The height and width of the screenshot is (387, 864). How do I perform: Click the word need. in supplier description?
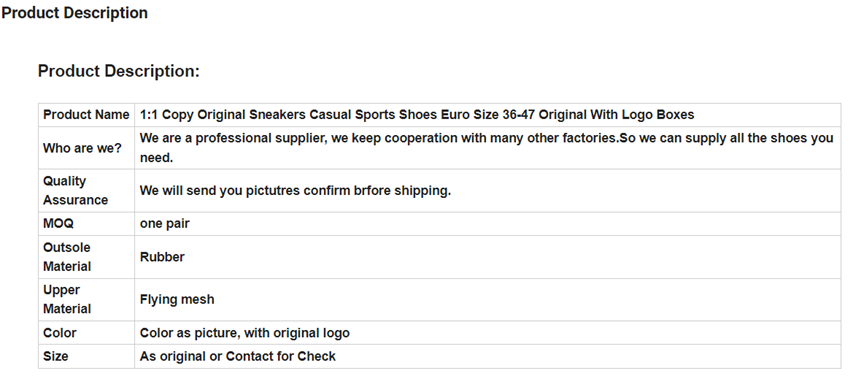[156, 158]
